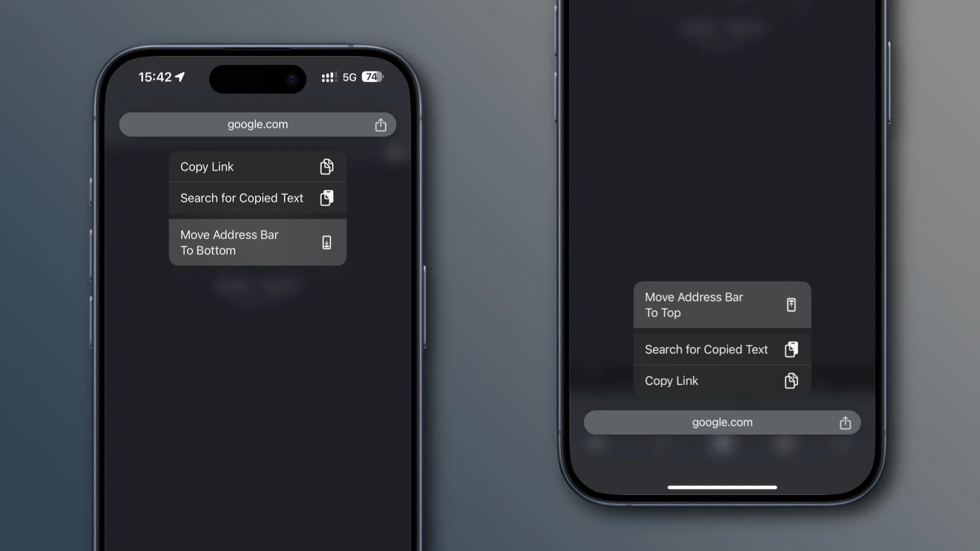Click the Search for Copied Text icon left
The width and height of the screenshot is (980, 551).
click(x=326, y=197)
